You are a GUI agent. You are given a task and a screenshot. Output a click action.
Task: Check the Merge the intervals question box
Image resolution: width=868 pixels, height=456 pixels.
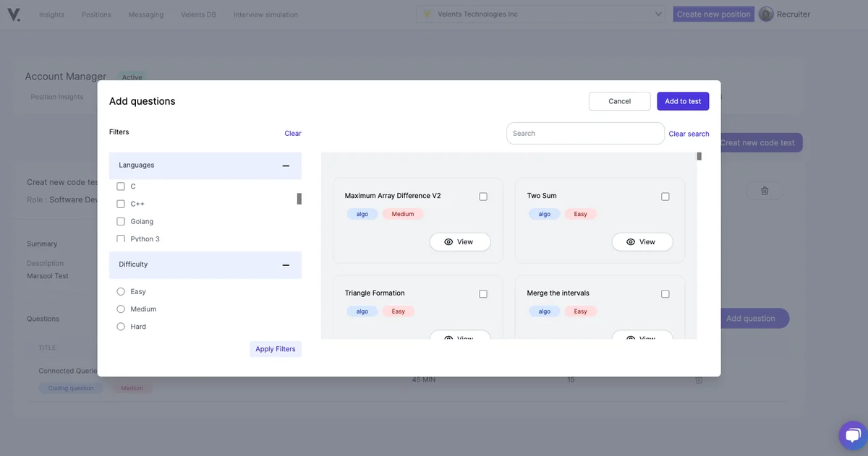coord(665,294)
